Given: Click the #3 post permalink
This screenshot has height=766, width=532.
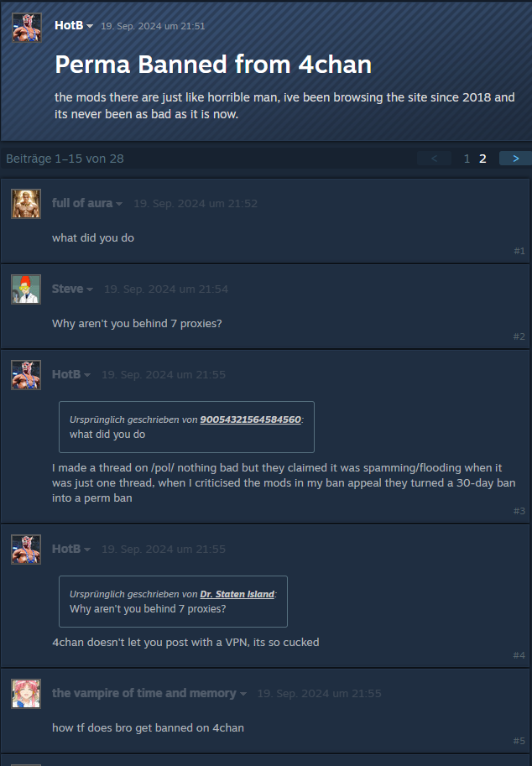Looking at the screenshot, I should tap(519, 511).
